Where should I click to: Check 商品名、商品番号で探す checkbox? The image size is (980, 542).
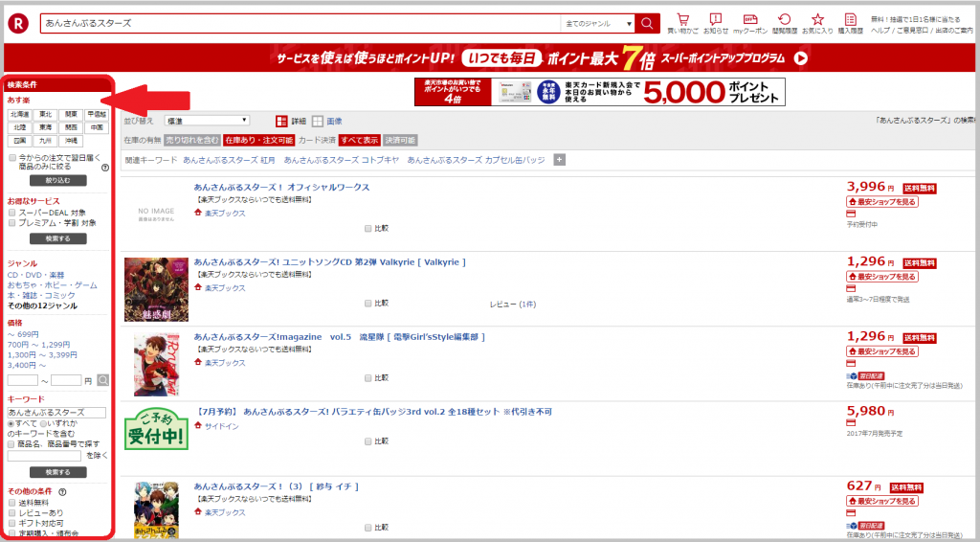click(x=11, y=444)
